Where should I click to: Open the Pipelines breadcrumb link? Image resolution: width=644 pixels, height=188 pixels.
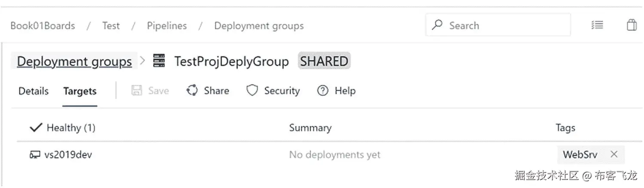pos(167,26)
